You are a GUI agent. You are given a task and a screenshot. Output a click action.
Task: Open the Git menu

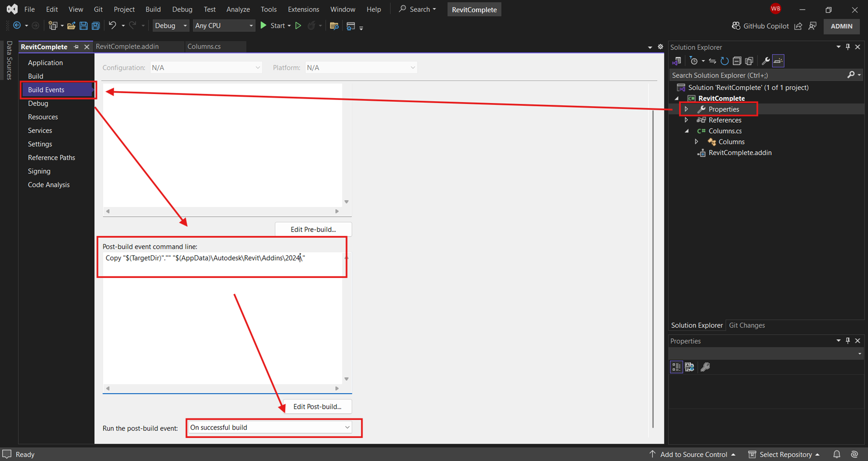pyautogui.click(x=98, y=9)
